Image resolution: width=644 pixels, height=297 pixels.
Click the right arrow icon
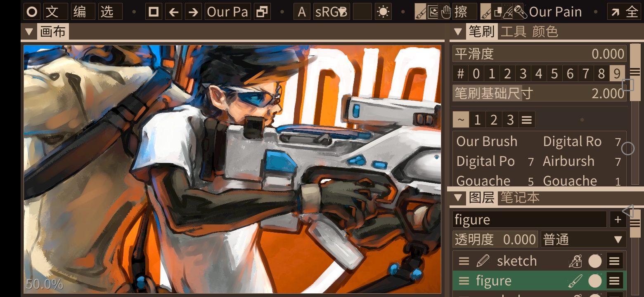click(193, 12)
